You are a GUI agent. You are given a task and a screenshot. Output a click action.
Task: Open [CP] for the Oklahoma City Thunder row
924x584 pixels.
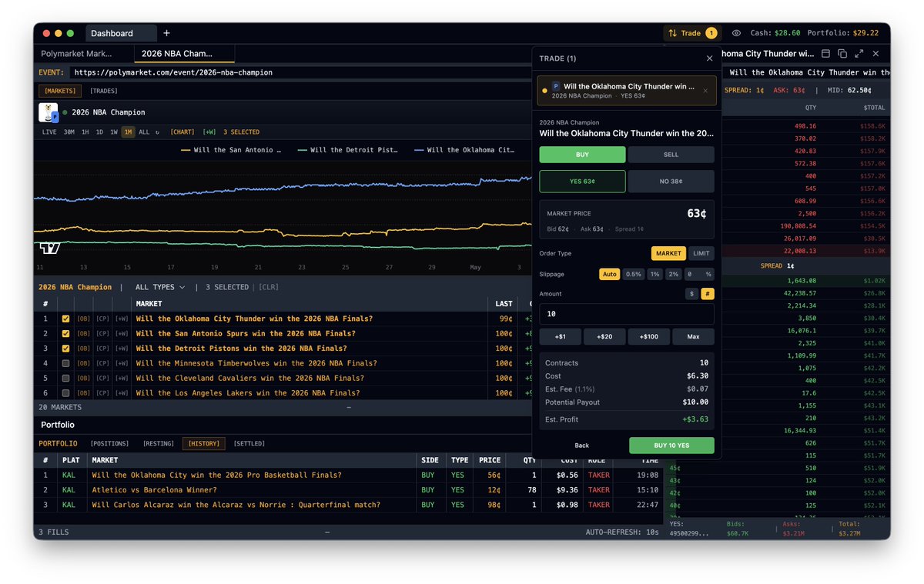102,319
